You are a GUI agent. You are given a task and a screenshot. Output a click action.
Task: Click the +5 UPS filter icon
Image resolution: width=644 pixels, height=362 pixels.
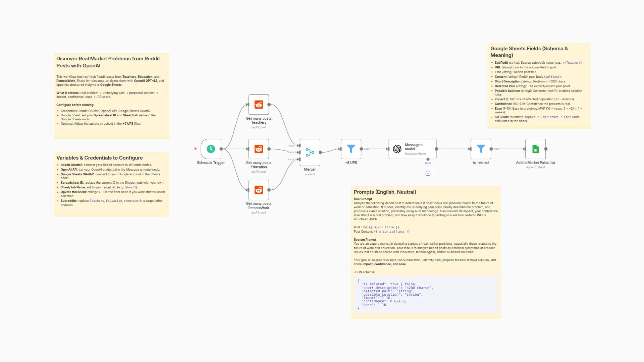click(351, 149)
